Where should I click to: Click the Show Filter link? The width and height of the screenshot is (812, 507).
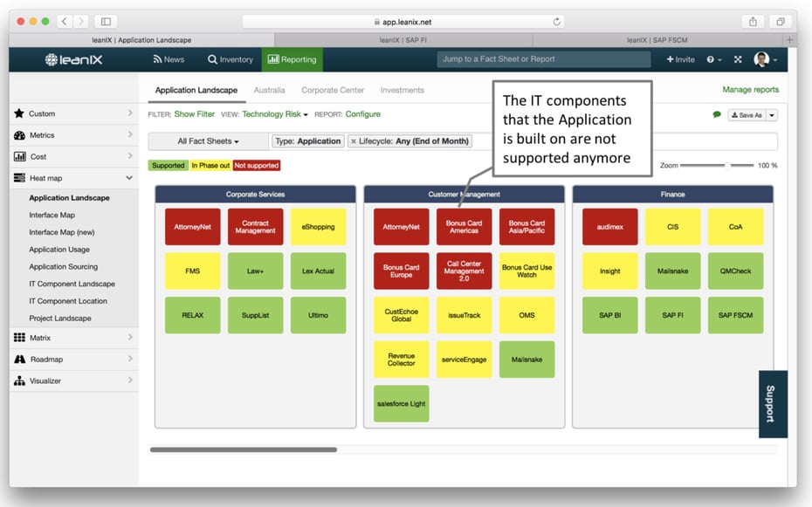pyautogui.click(x=195, y=114)
